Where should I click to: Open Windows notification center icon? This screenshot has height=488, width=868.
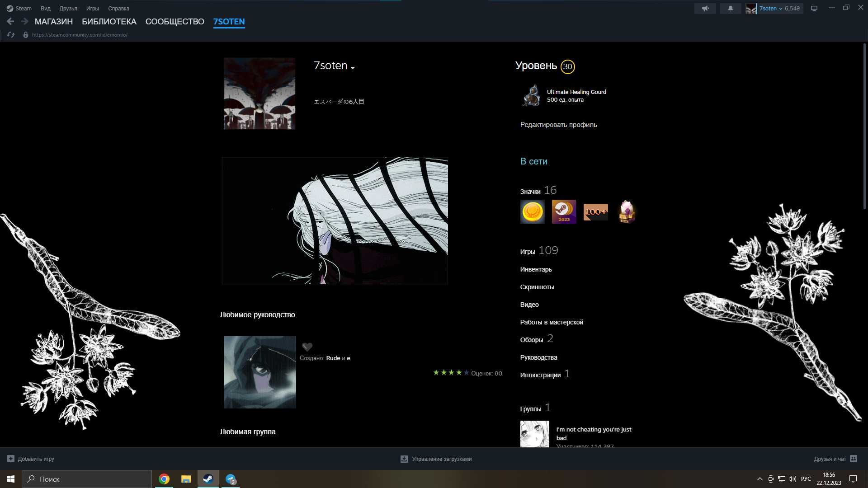click(853, 479)
